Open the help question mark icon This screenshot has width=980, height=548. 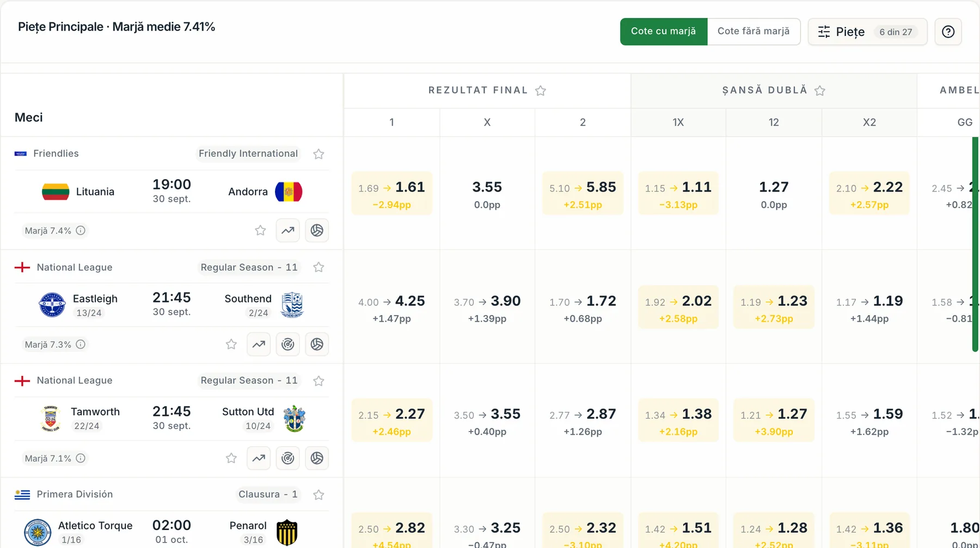pos(948,32)
